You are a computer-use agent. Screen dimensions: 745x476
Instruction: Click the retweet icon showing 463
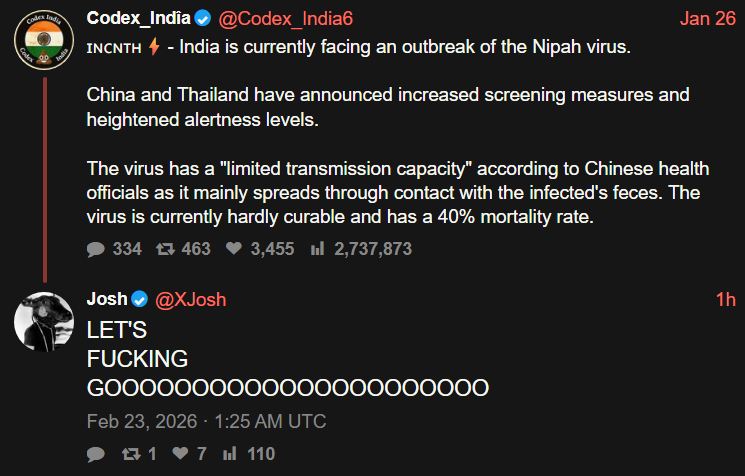tap(164, 249)
